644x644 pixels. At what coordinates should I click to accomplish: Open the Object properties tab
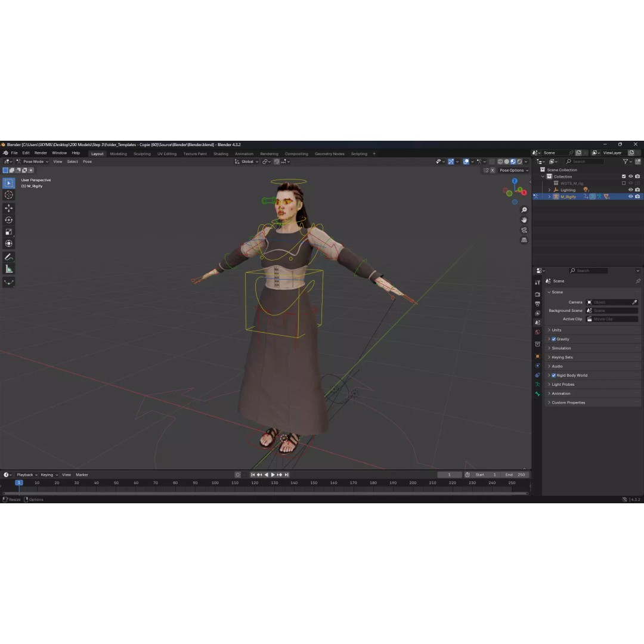coord(537,356)
